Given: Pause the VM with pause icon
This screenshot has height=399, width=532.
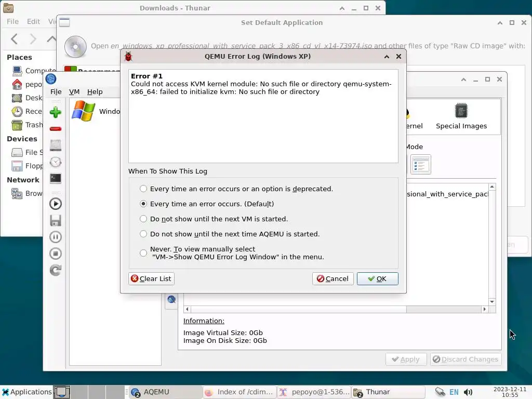Looking at the screenshot, I should coord(55,237).
